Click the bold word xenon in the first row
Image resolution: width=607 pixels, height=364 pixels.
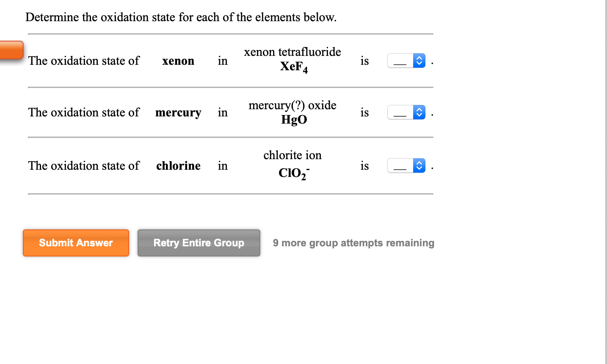pyautogui.click(x=178, y=61)
